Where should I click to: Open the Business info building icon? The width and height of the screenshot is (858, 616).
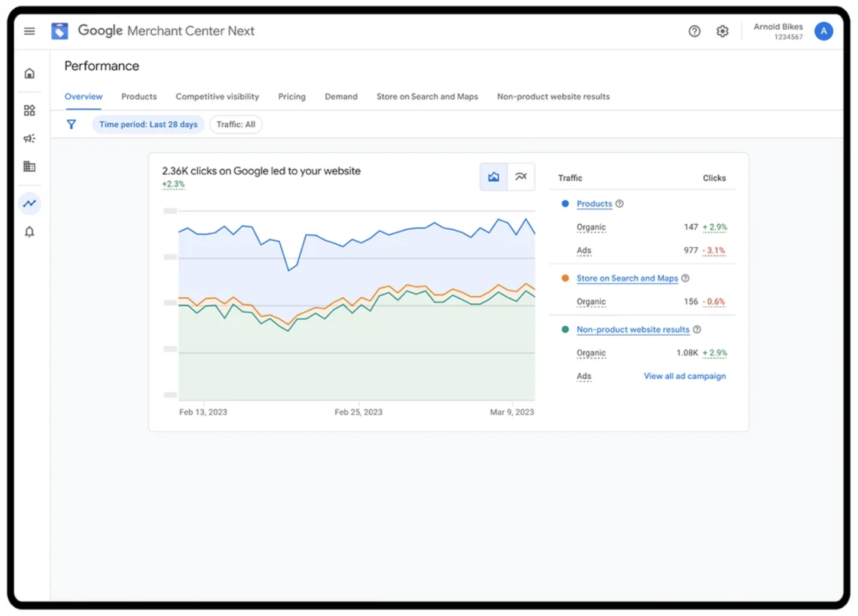click(x=29, y=166)
